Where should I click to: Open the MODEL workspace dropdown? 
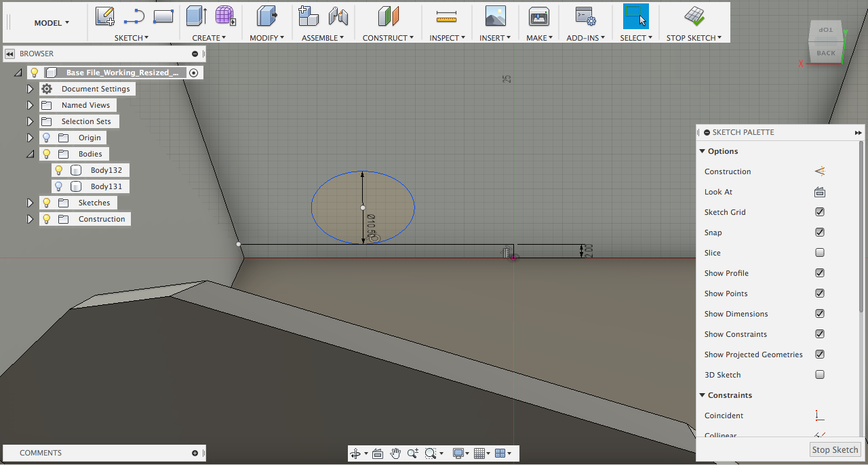(x=52, y=23)
